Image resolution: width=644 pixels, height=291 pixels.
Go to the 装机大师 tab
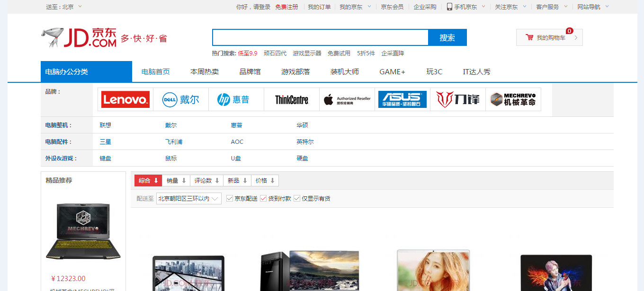point(345,71)
